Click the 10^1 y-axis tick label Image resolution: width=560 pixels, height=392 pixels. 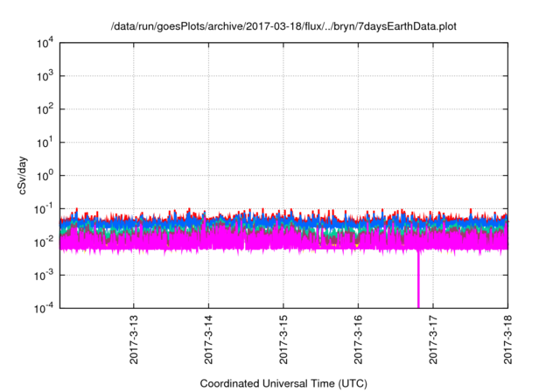(44, 143)
